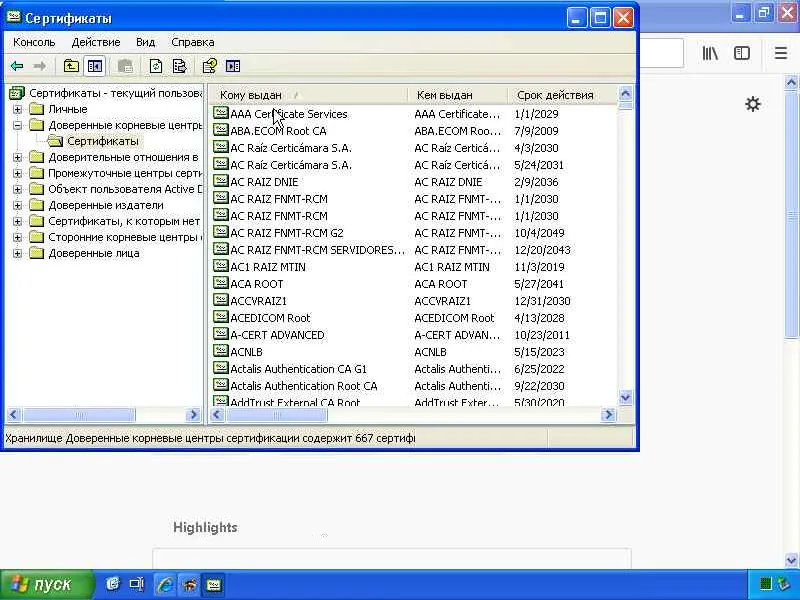Collapse the Доверенные корневые центры node
800x600 pixels.
coord(17,125)
